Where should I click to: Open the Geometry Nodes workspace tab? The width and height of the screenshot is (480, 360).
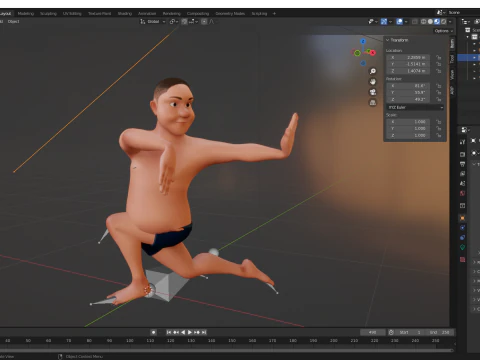[230, 14]
